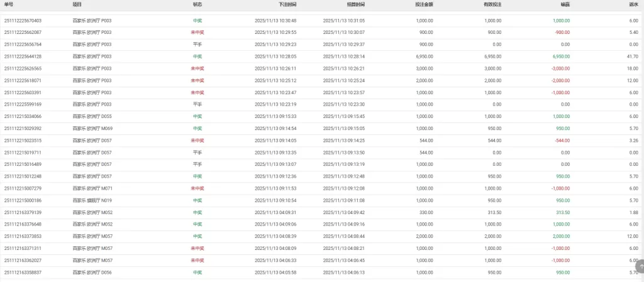
Task: Click the -3,000.00 red loss amount
Action: (x=560, y=68)
